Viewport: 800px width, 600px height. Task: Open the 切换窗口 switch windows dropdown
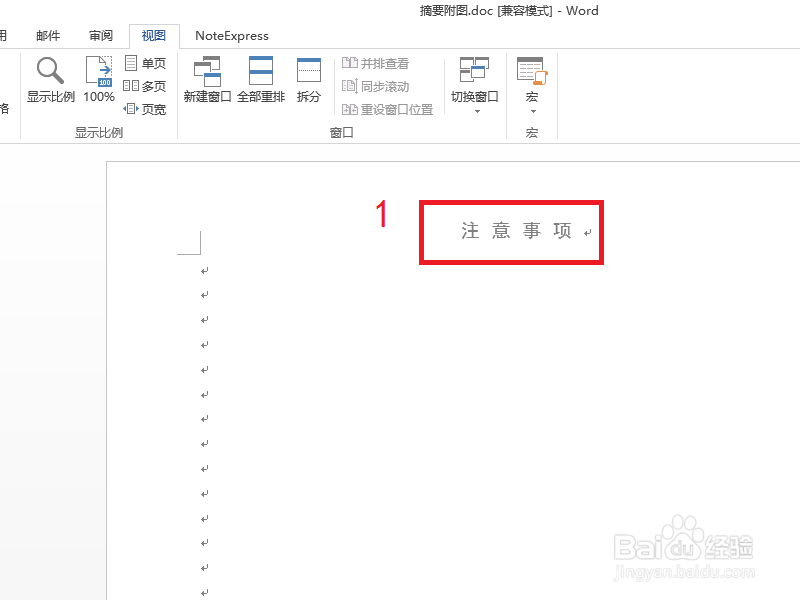pos(474,85)
